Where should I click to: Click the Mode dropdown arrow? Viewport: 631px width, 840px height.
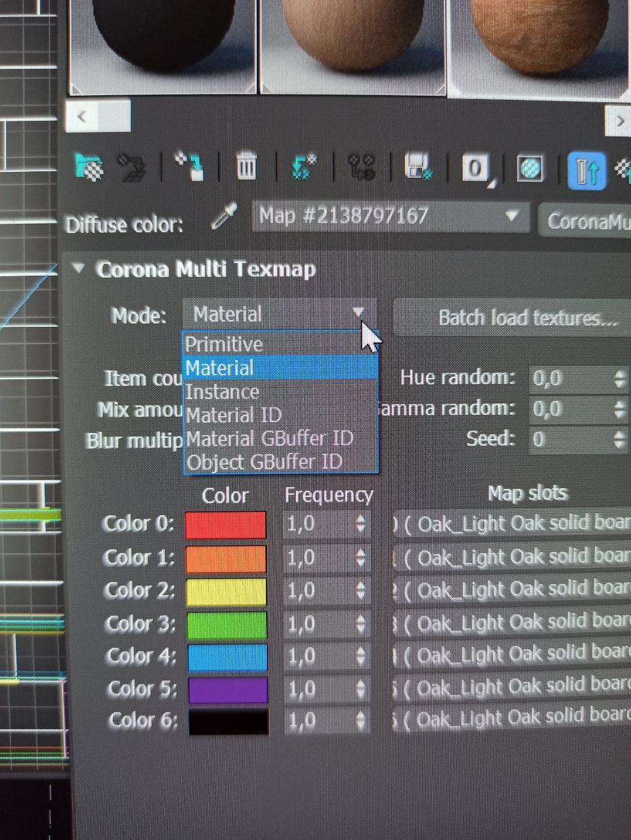pyautogui.click(x=359, y=312)
